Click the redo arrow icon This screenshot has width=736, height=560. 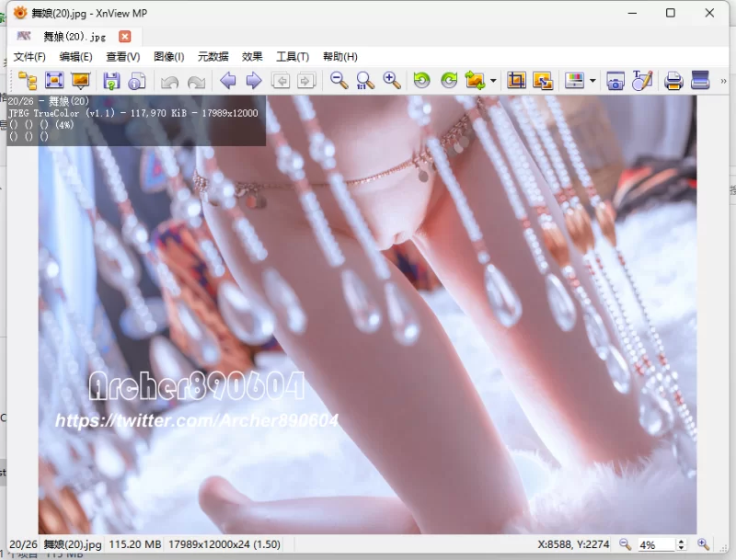(196, 82)
